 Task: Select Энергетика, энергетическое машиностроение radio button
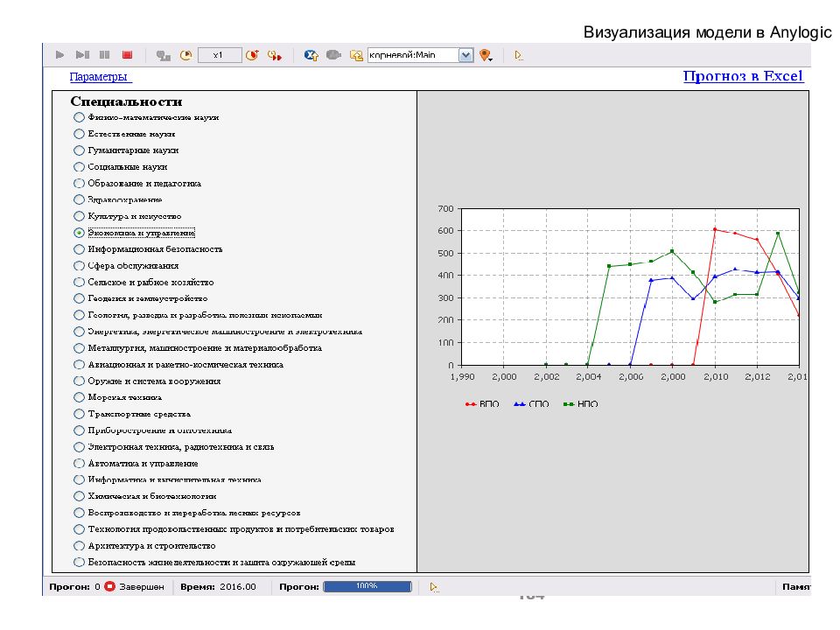79,332
